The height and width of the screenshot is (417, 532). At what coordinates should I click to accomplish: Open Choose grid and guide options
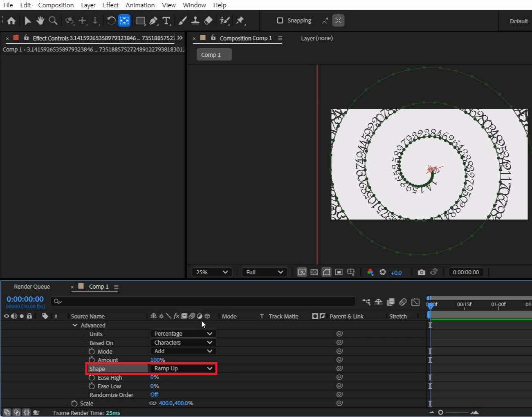click(351, 272)
